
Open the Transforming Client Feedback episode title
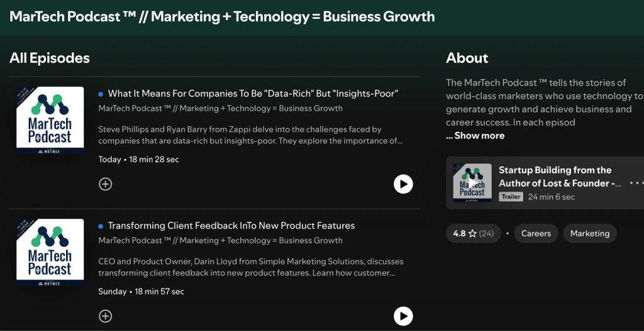click(x=231, y=225)
